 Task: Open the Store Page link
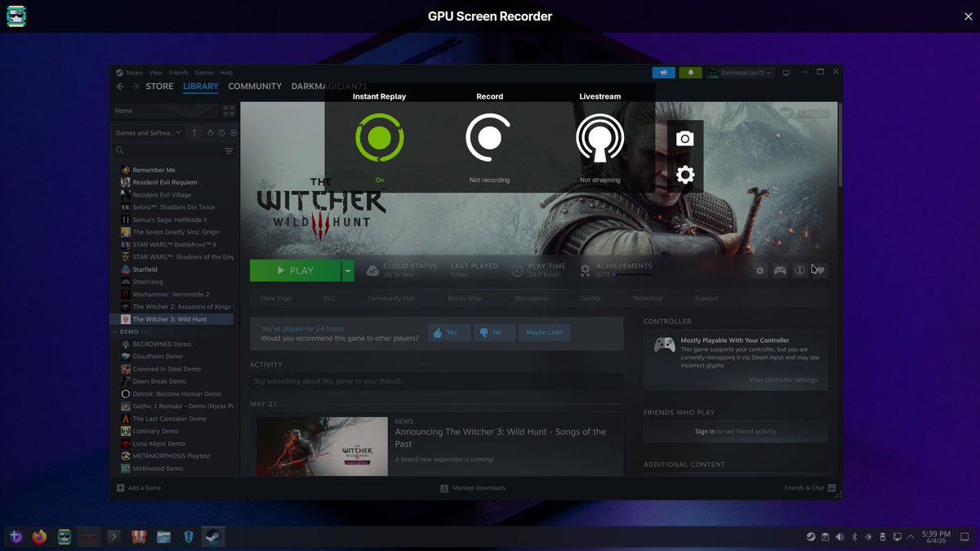click(x=275, y=298)
